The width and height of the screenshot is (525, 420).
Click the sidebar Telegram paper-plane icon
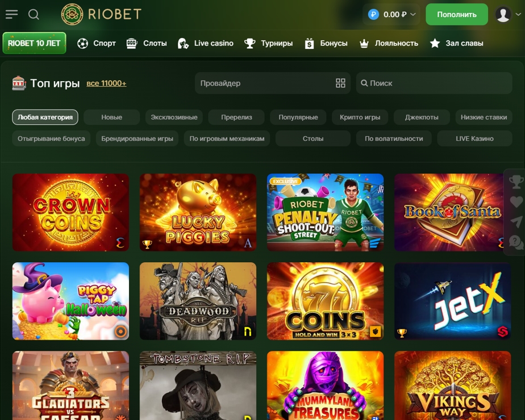[516, 222]
